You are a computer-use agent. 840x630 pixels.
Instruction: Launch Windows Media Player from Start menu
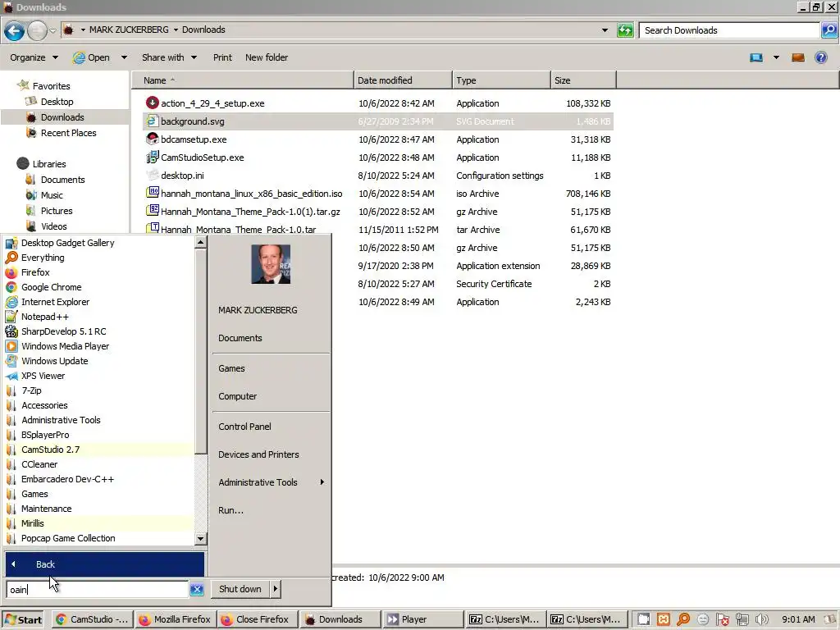[65, 346]
